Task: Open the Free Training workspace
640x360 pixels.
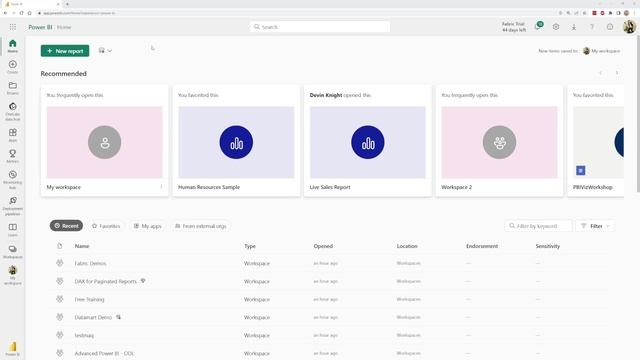Action: [89, 299]
